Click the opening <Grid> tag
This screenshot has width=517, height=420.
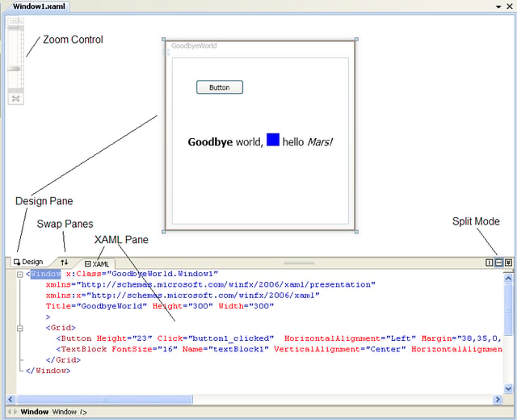(x=61, y=328)
